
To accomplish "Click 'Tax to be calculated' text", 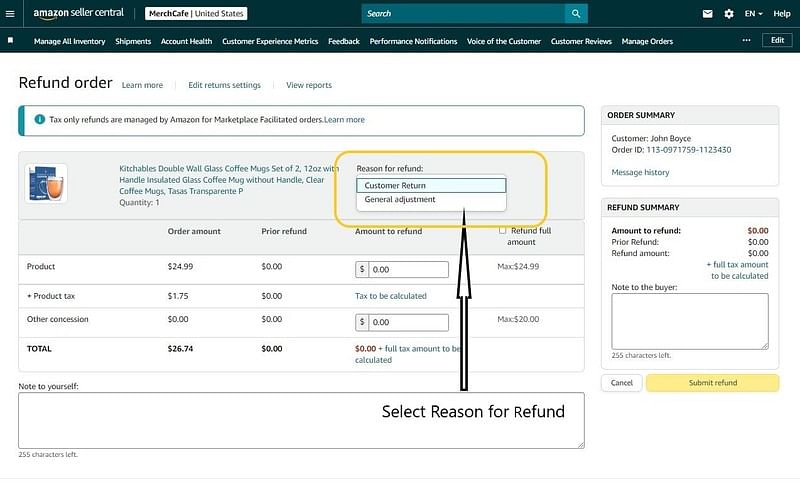I will tap(391, 296).
